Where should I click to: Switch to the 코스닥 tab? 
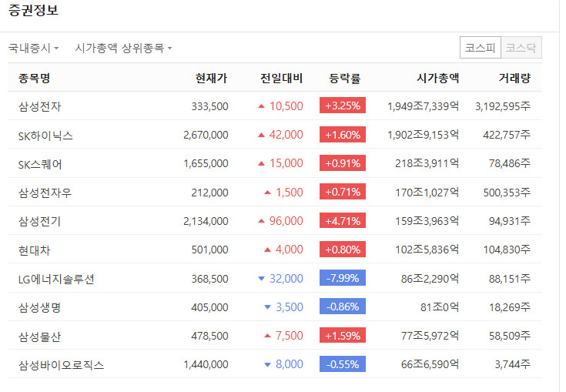click(x=521, y=48)
